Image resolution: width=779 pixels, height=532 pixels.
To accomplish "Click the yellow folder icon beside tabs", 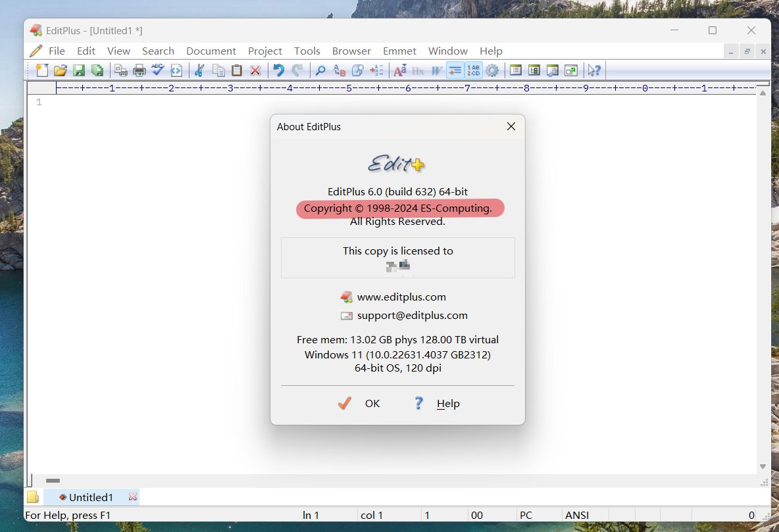I will click(33, 497).
